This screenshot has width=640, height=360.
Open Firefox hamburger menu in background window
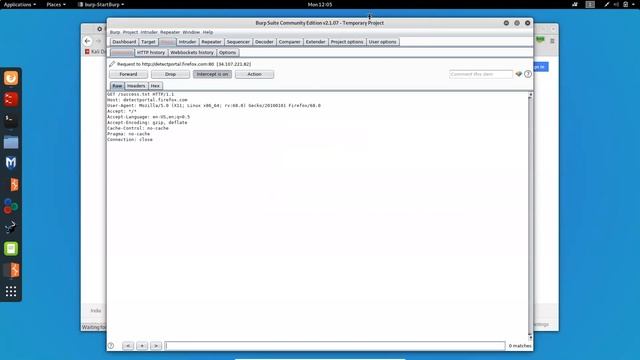click(x=552, y=41)
